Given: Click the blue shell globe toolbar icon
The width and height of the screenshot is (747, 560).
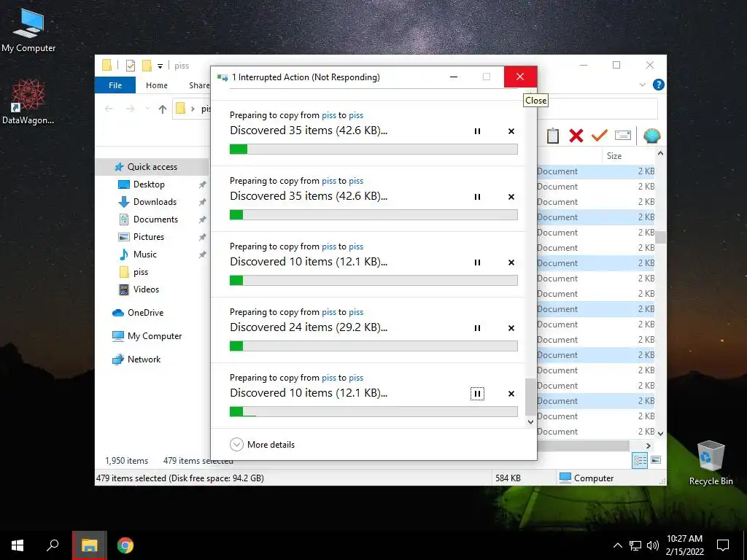Looking at the screenshot, I should [x=651, y=136].
